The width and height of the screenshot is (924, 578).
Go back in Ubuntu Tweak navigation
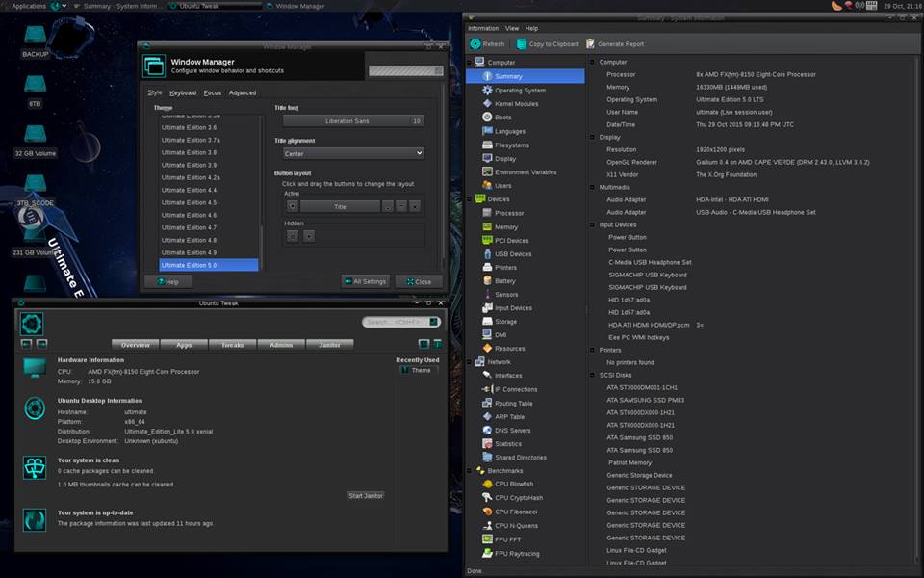(x=26, y=344)
